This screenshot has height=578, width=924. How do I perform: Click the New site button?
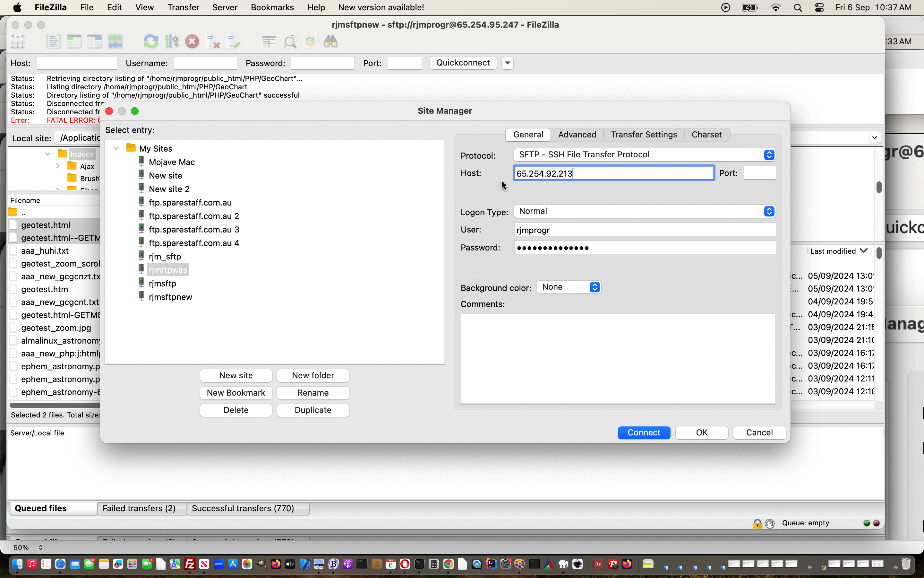click(236, 375)
